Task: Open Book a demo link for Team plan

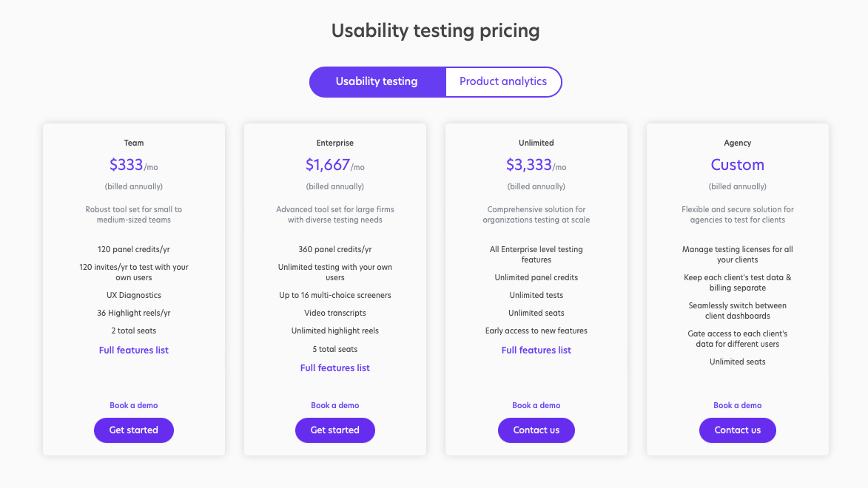Action: (x=134, y=405)
